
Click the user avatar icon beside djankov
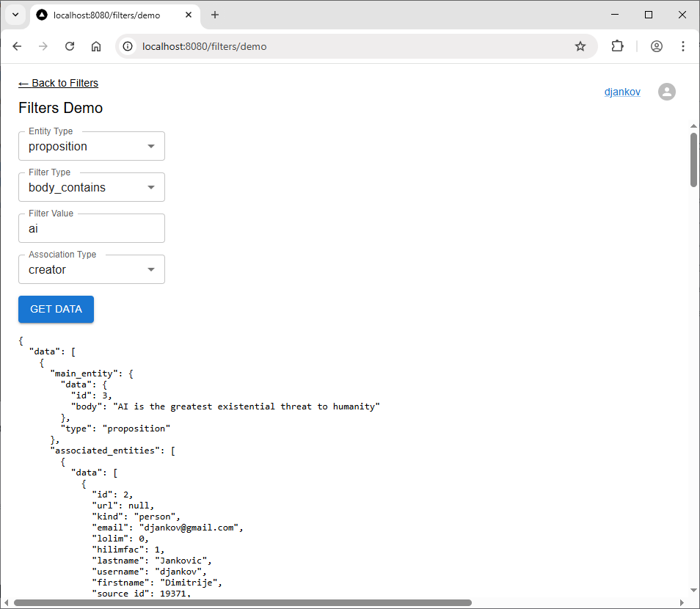(666, 92)
